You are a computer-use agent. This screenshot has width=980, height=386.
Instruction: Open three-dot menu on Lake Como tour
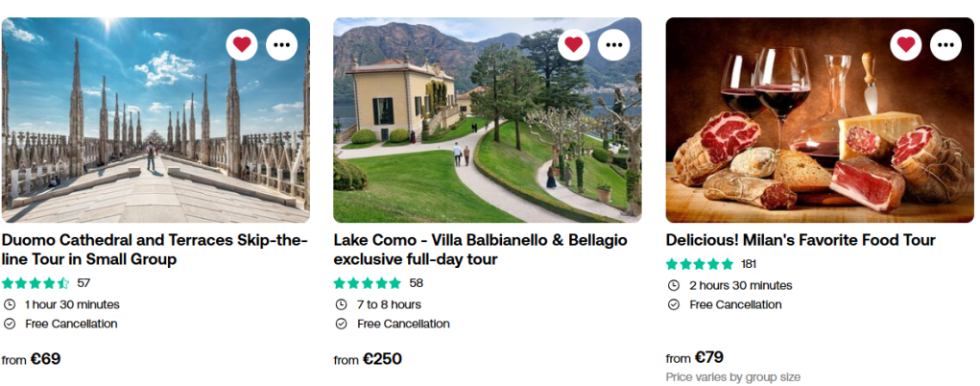[x=613, y=44]
